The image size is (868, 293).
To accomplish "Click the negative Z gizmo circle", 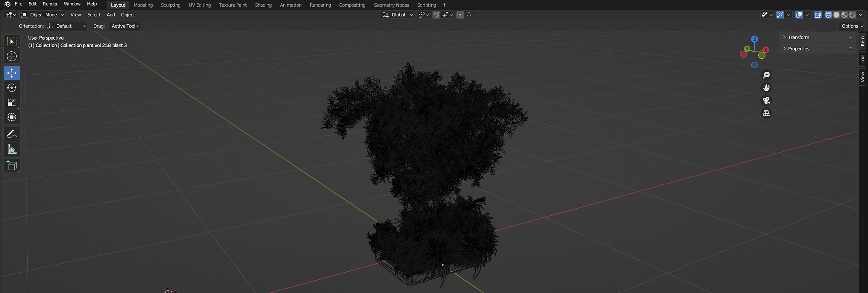I will coord(754,65).
